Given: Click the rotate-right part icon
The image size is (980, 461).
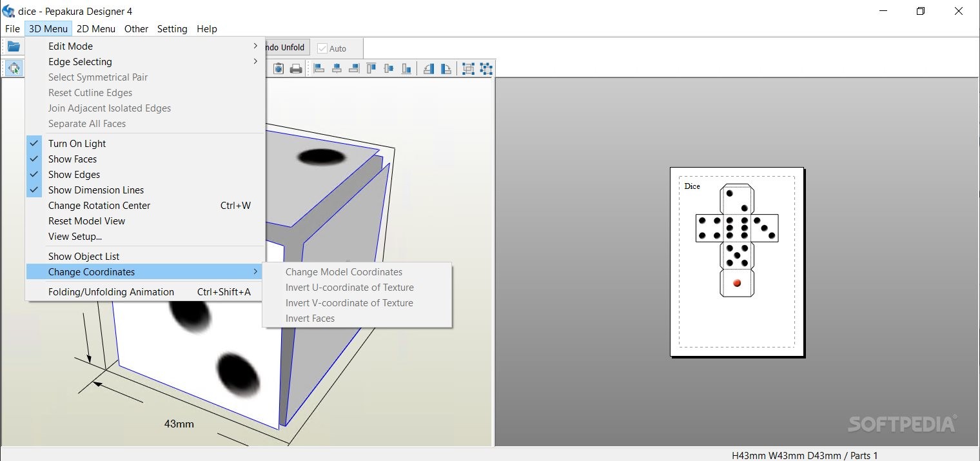Looking at the screenshot, I should pyautogui.click(x=446, y=68).
